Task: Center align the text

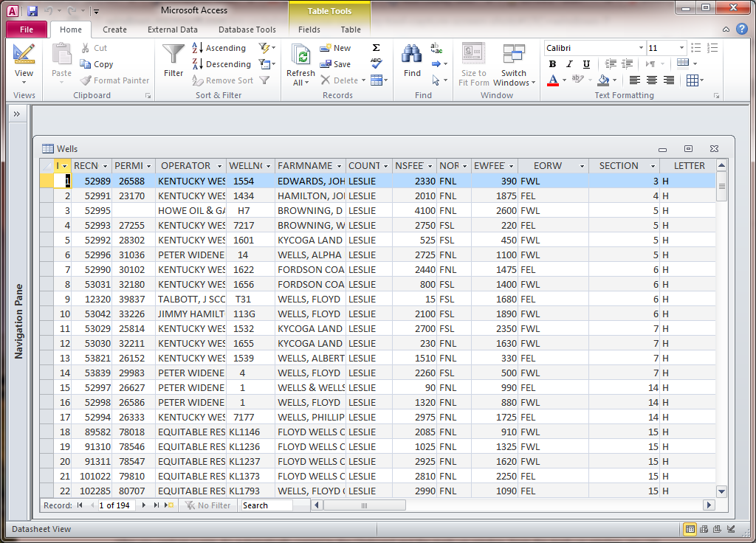Action: (x=651, y=80)
